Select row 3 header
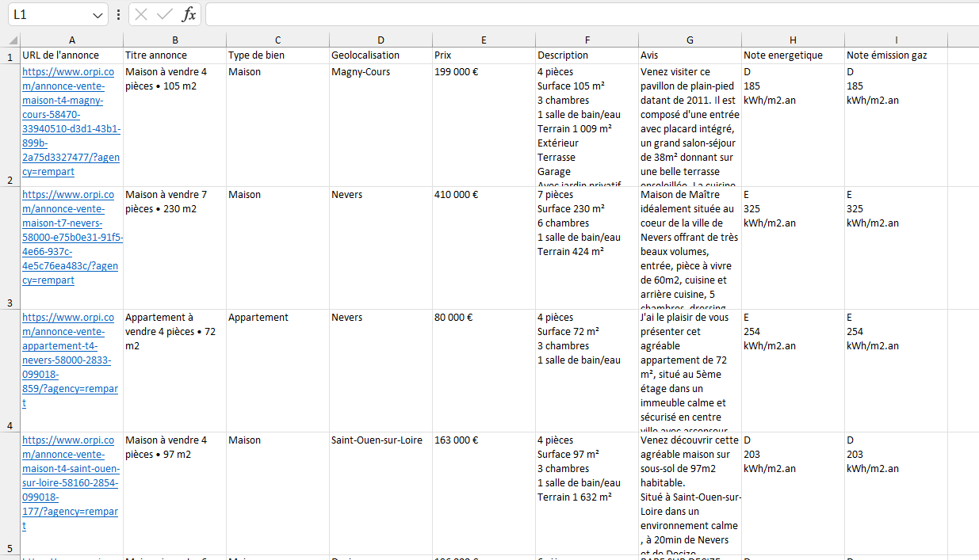 (10, 248)
